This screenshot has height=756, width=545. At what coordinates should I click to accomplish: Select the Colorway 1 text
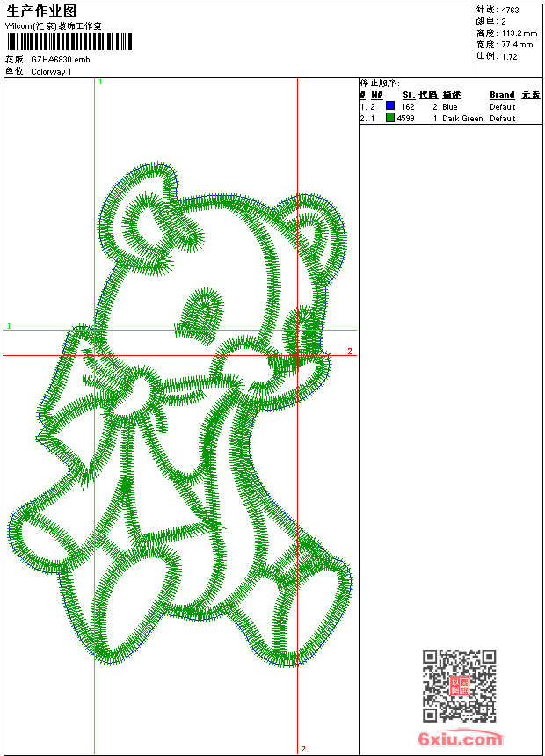coord(51,72)
